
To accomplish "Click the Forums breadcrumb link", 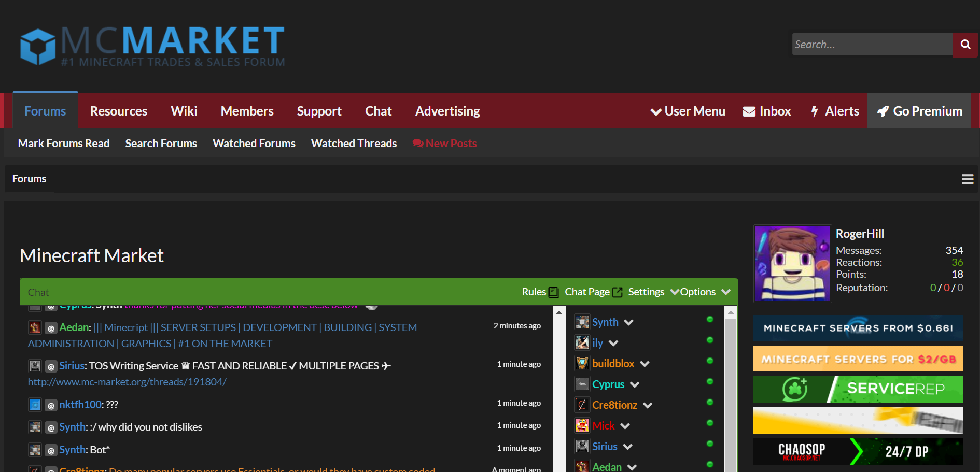I will coord(29,179).
